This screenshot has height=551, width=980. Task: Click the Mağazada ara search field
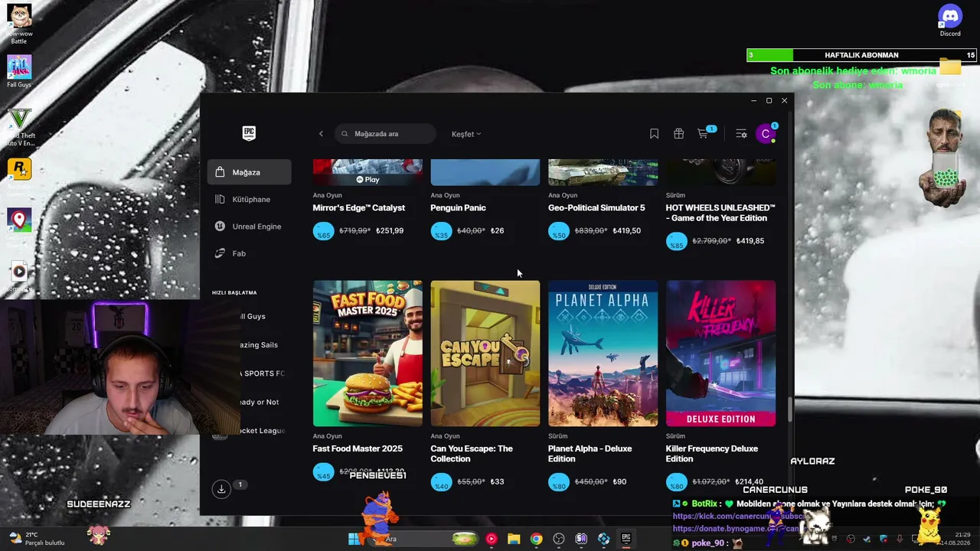click(x=385, y=134)
